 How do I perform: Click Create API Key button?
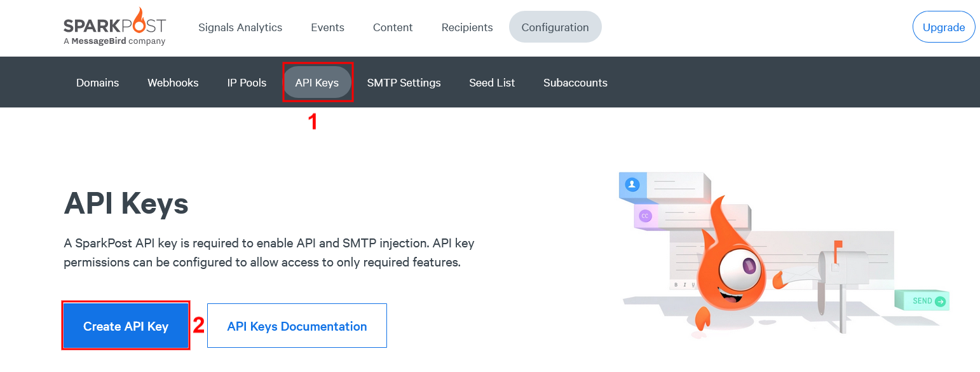click(126, 326)
